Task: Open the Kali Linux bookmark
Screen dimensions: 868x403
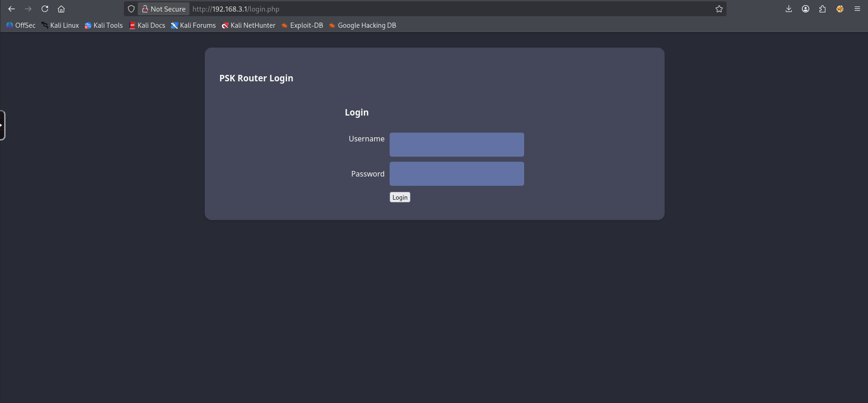Action: [60, 25]
